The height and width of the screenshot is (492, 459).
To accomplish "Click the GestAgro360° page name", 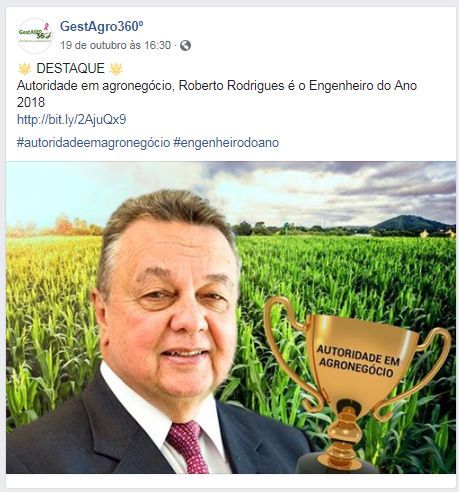I will tap(102, 26).
